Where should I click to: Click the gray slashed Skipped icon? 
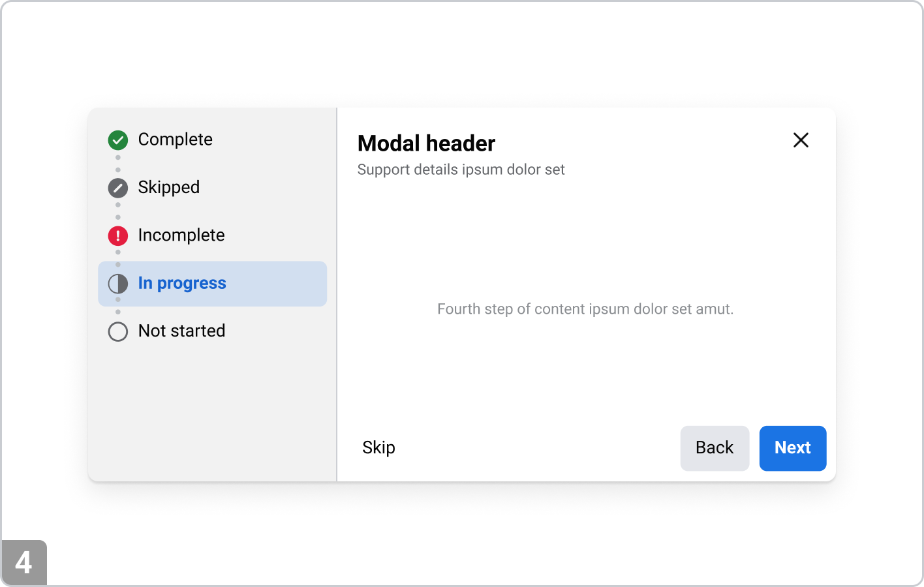pos(118,188)
